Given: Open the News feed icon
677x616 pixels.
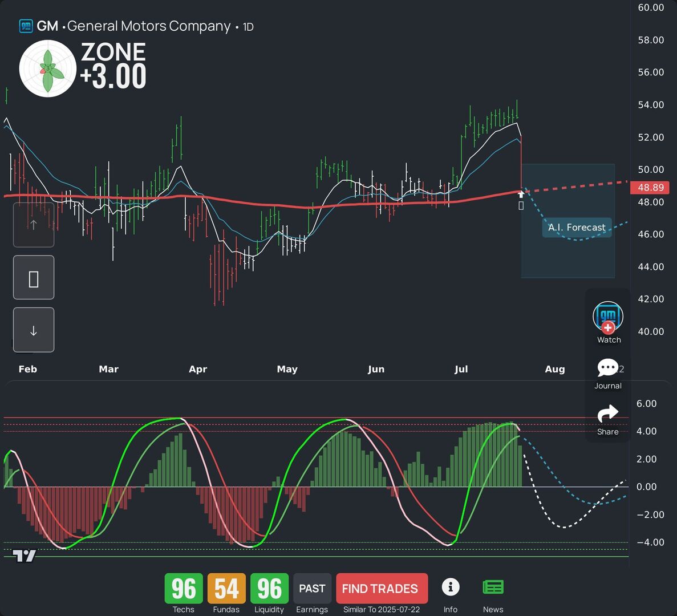Looking at the screenshot, I should click(x=493, y=587).
